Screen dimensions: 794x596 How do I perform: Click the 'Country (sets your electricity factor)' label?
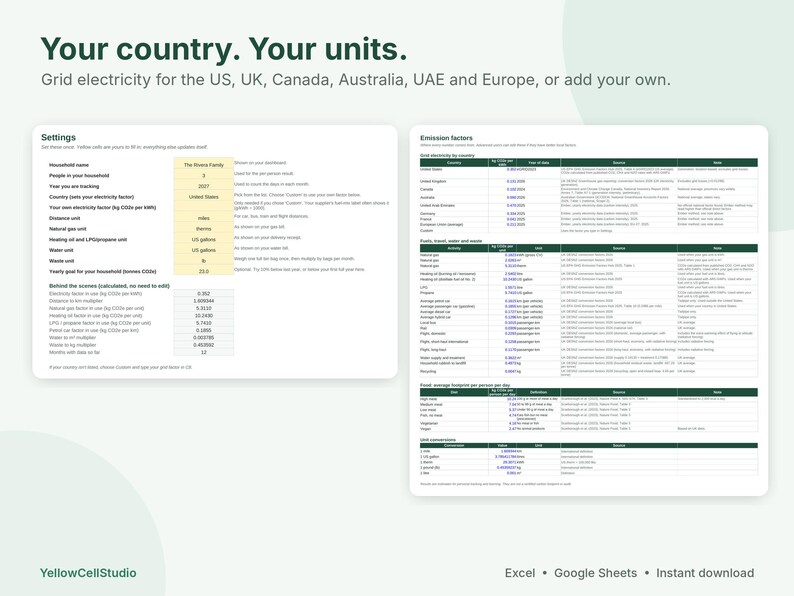point(91,196)
